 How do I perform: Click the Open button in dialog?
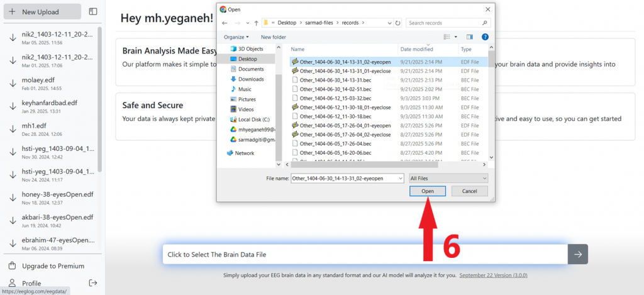428,191
